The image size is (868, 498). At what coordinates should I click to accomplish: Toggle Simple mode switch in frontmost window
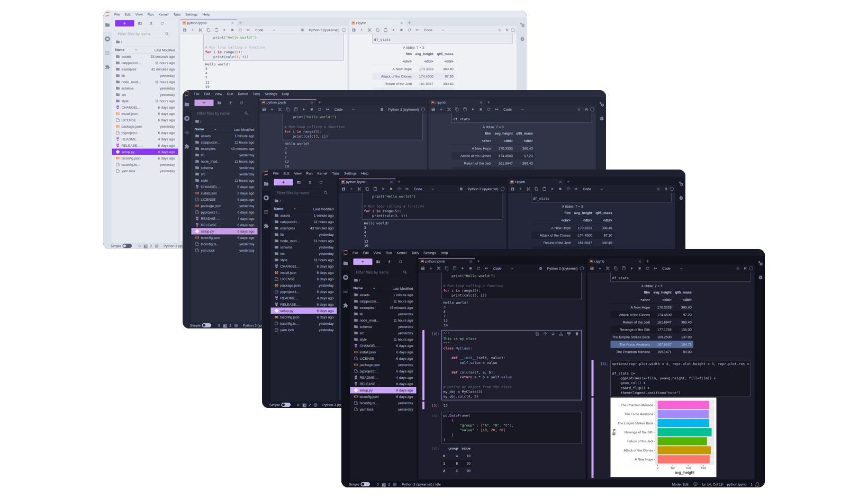(x=365, y=484)
